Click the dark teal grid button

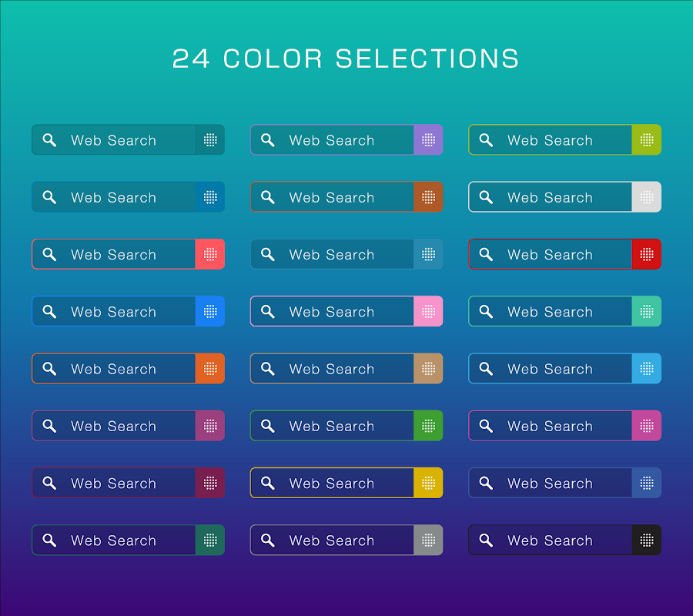210,139
